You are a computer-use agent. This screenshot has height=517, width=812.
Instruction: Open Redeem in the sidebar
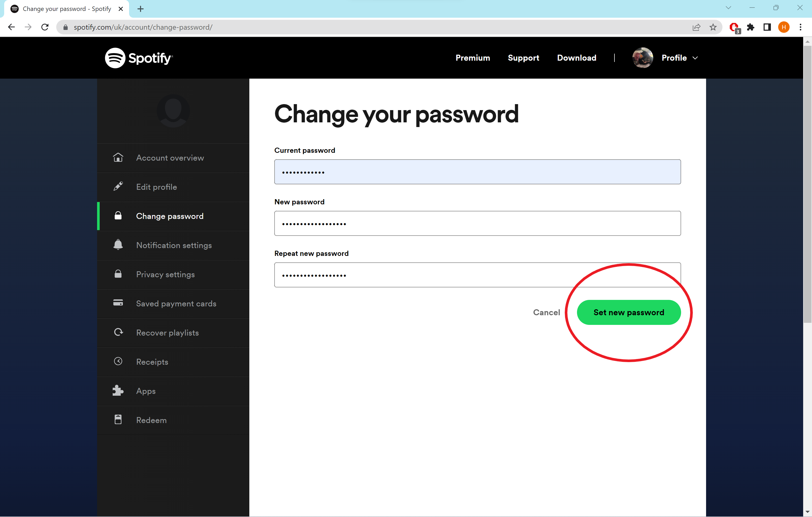[x=173, y=420]
